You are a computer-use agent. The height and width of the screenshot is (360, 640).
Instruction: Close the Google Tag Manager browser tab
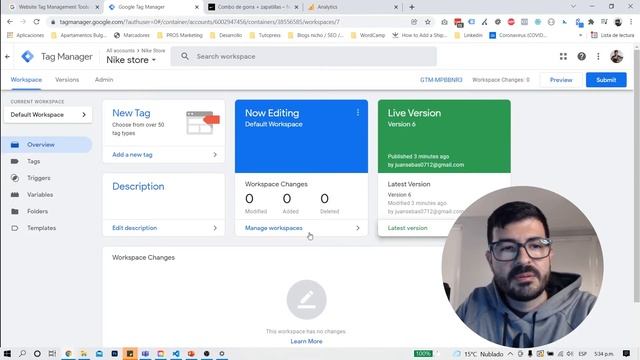point(197,7)
